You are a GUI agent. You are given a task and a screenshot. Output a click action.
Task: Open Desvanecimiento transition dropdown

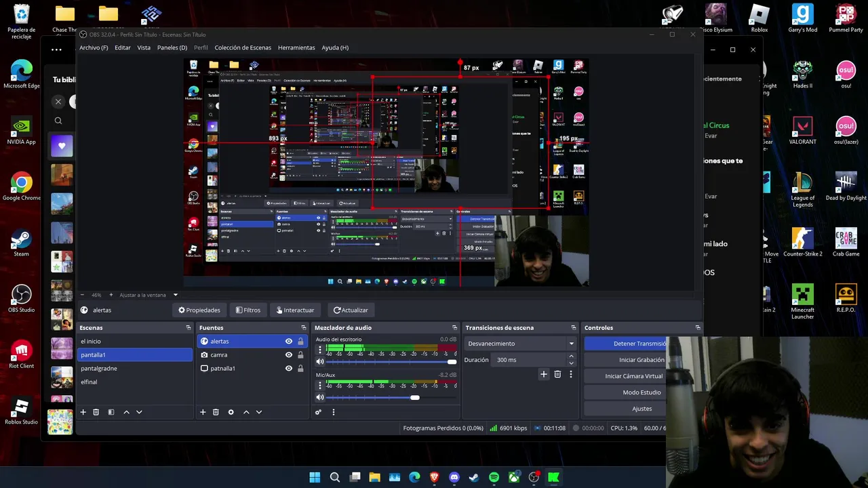[x=521, y=344]
